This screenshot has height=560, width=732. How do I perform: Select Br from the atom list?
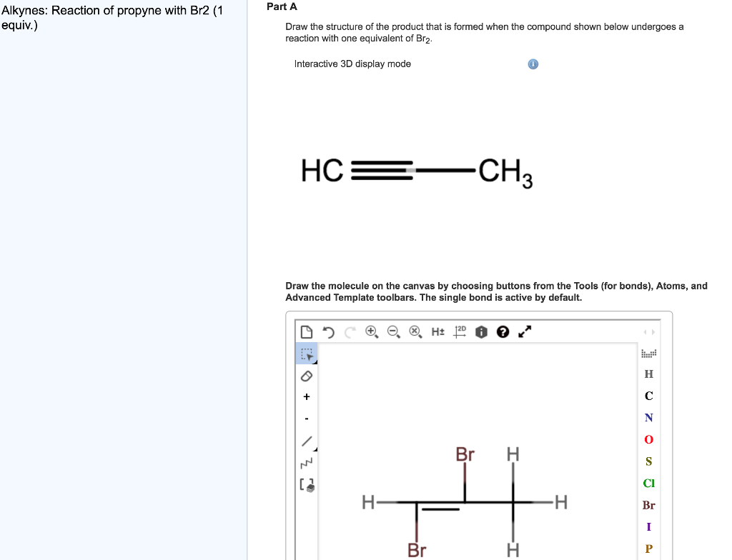(648, 505)
